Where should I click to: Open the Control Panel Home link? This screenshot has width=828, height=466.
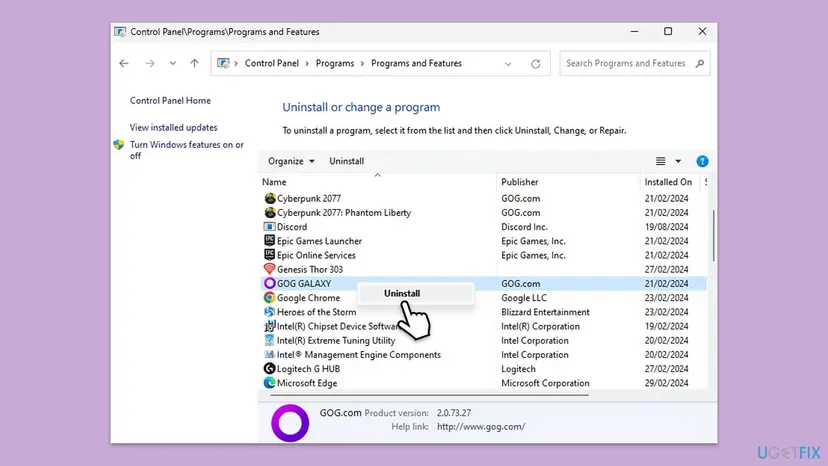click(x=170, y=100)
